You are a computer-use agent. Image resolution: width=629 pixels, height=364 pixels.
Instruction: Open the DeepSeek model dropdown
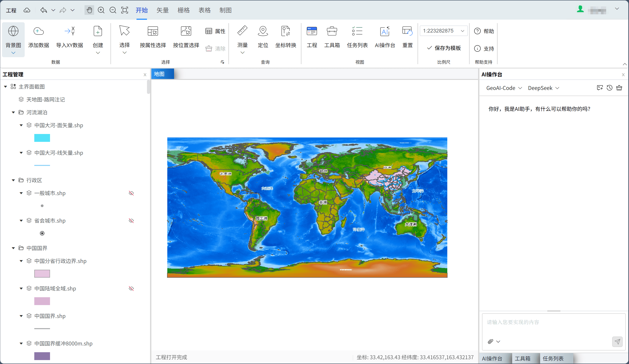pos(543,88)
